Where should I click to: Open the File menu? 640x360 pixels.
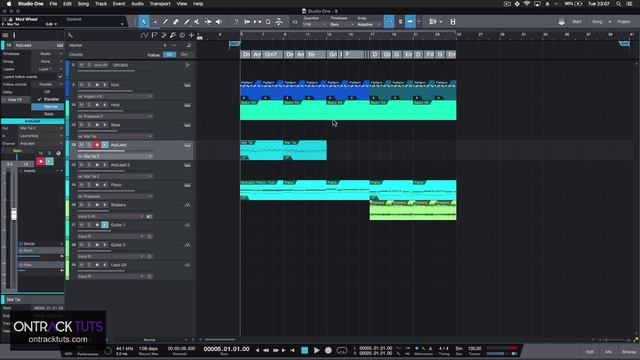pos(53,4)
